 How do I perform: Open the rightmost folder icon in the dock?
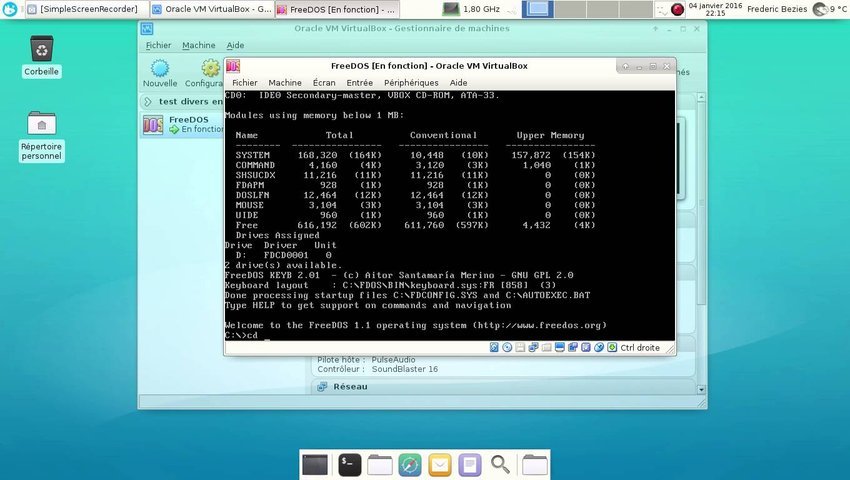click(535, 465)
